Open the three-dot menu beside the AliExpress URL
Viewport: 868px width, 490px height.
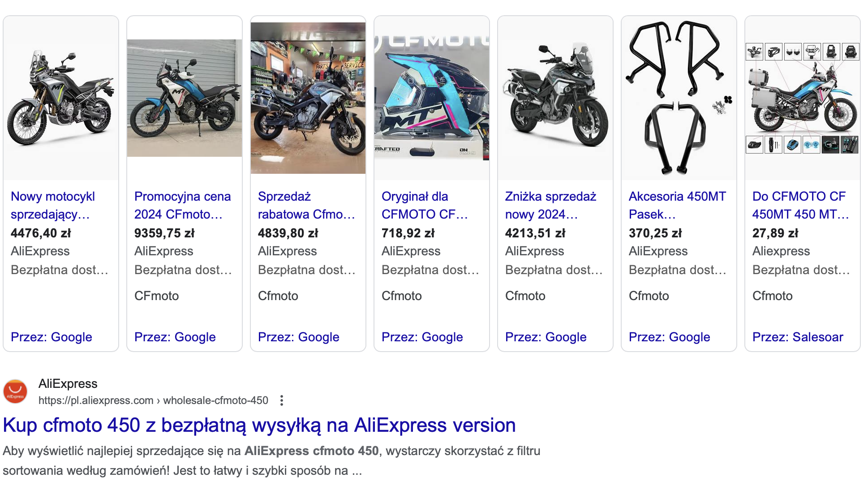282,400
